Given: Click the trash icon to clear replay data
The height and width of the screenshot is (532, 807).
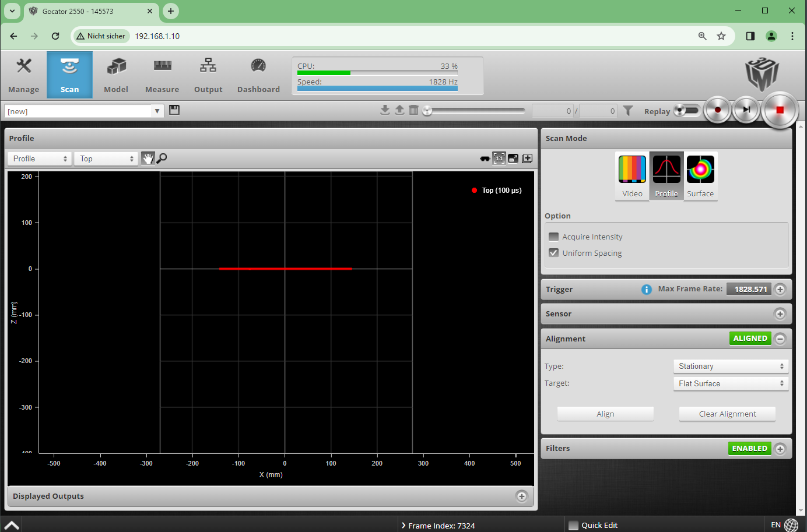Looking at the screenshot, I should [x=413, y=110].
